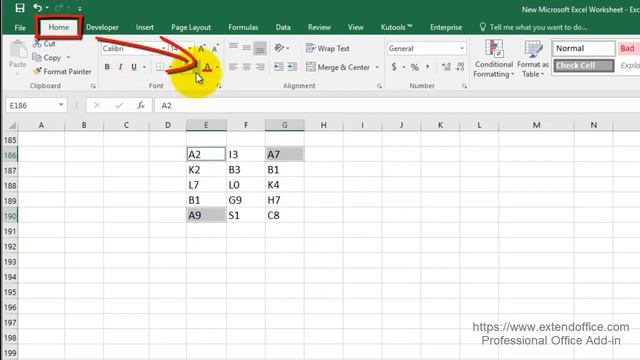This screenshot has width=640, height=360.
Task: Click the Select All corner triangle
Action: 12,125
